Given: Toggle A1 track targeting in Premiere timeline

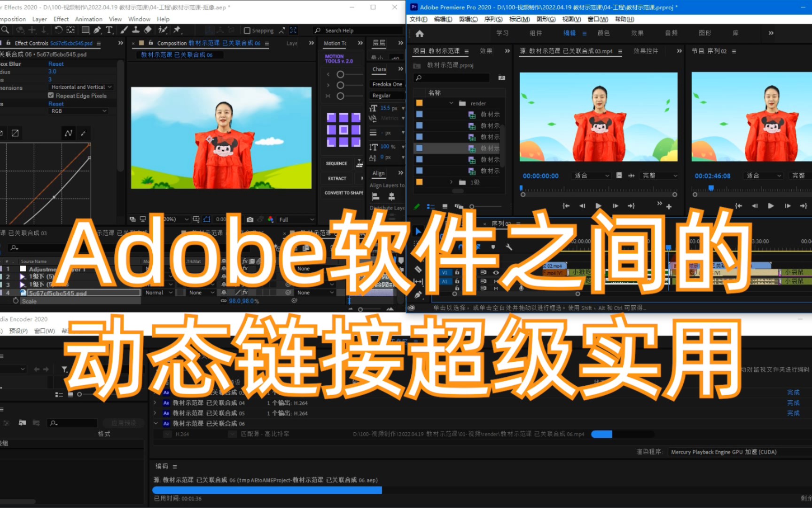Looking at the screenshot, I should (x=445, y=281).
